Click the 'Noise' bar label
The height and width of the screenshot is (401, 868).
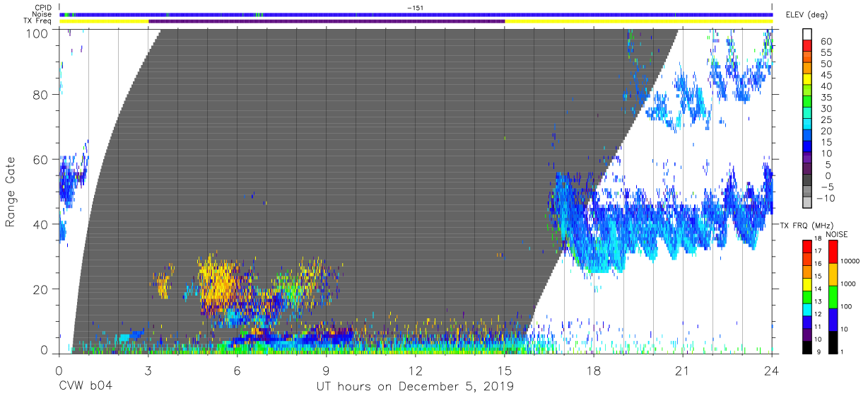pos(42,14)
